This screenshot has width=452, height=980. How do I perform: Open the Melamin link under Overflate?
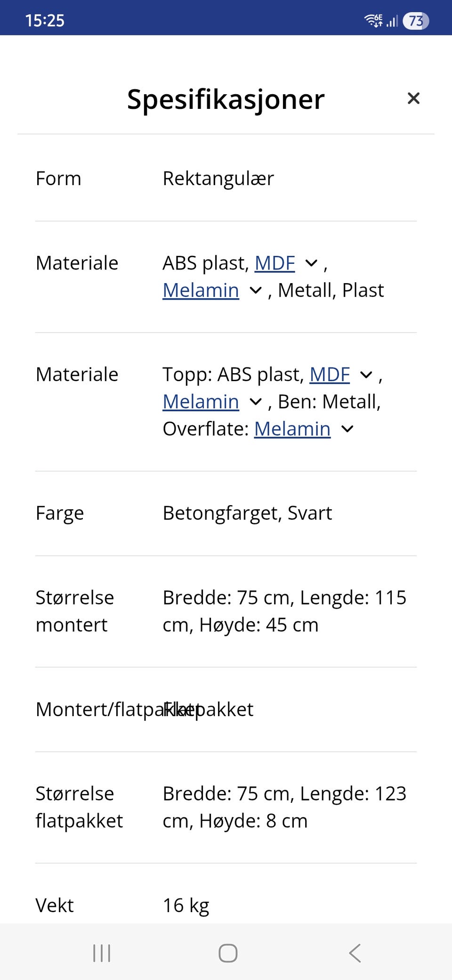tap(292, 429)
